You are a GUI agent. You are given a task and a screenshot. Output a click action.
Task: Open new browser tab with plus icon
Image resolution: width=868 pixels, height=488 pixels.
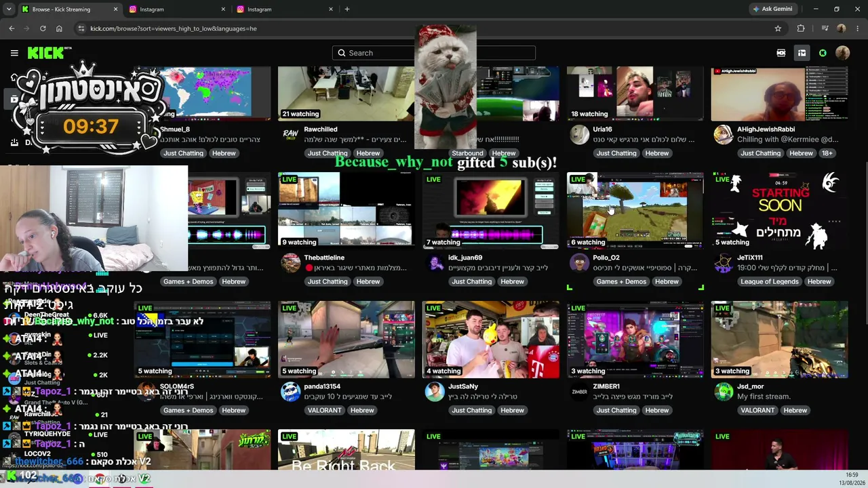(x=347, y=9)
